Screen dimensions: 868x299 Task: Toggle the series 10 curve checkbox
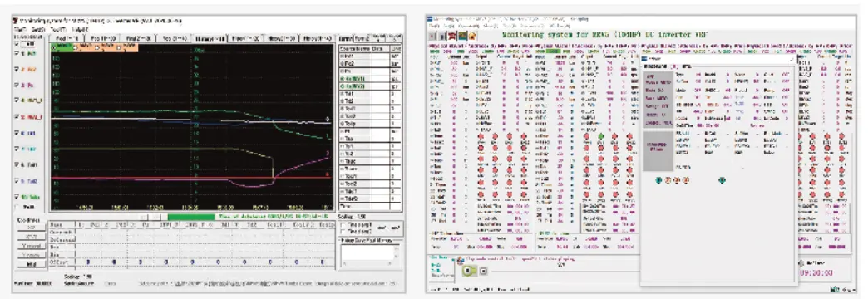pos(17,196)
